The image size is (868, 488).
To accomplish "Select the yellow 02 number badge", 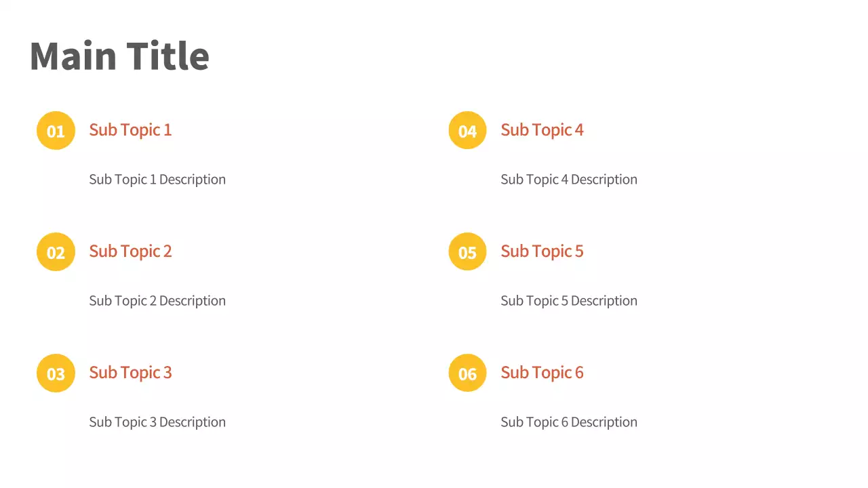I will (x=56, y=252).
